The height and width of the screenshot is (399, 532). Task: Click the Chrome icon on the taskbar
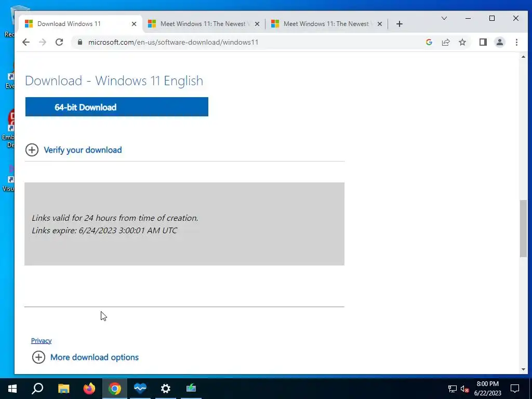click(115, 389)
